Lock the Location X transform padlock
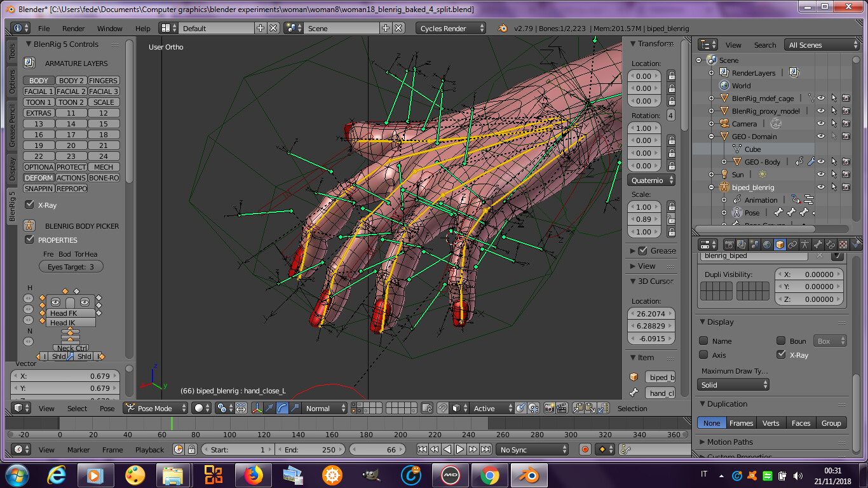Screen dimensions: 868x488 pyautogui.click(x=671, y=76)
